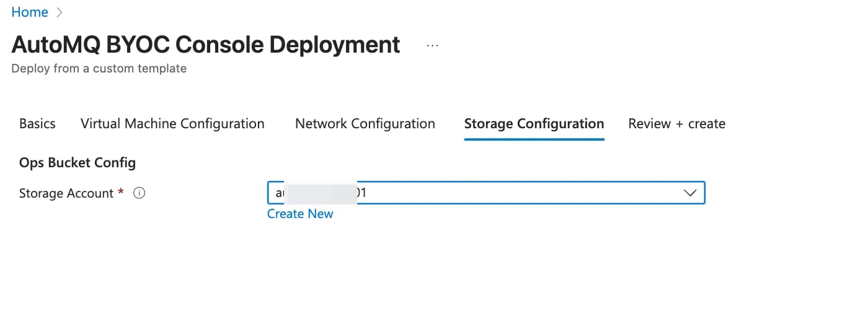Go to the Network Configuration tab

[x=365, y=124]
